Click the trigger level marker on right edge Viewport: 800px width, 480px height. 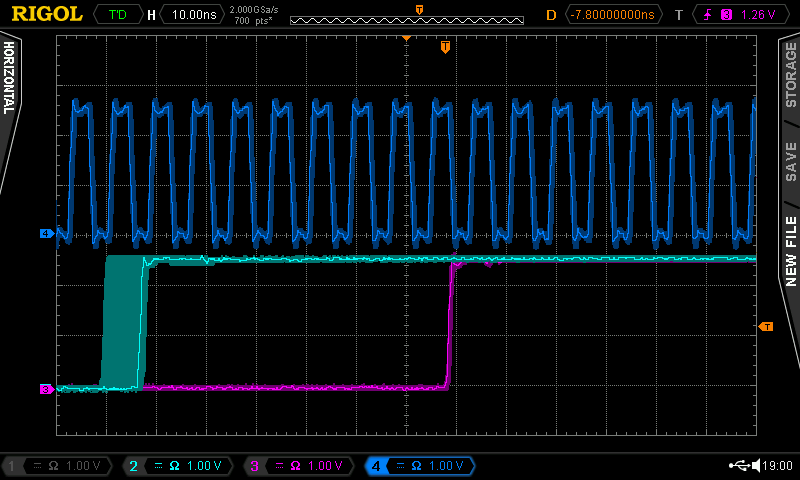pyautogui.click(x=766, y=326)
